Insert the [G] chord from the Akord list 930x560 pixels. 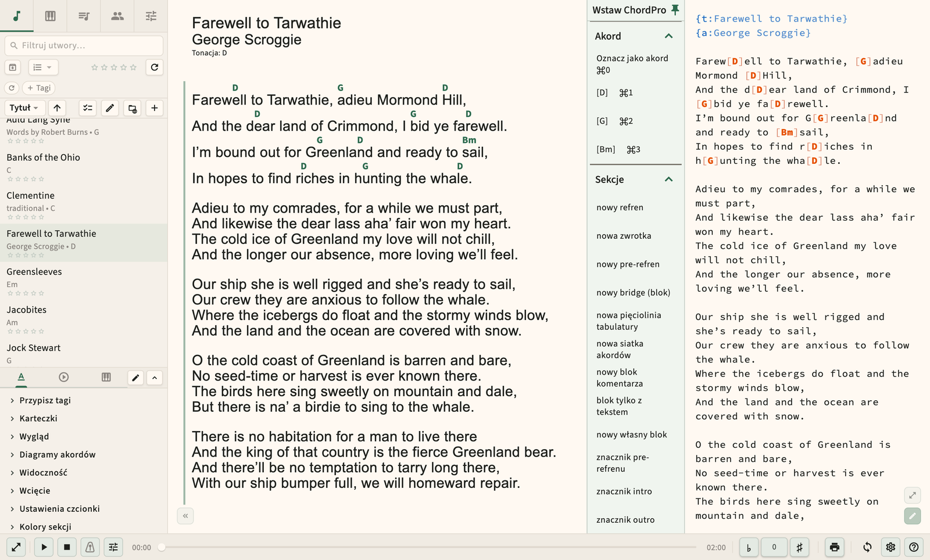[x=635, y=121]
